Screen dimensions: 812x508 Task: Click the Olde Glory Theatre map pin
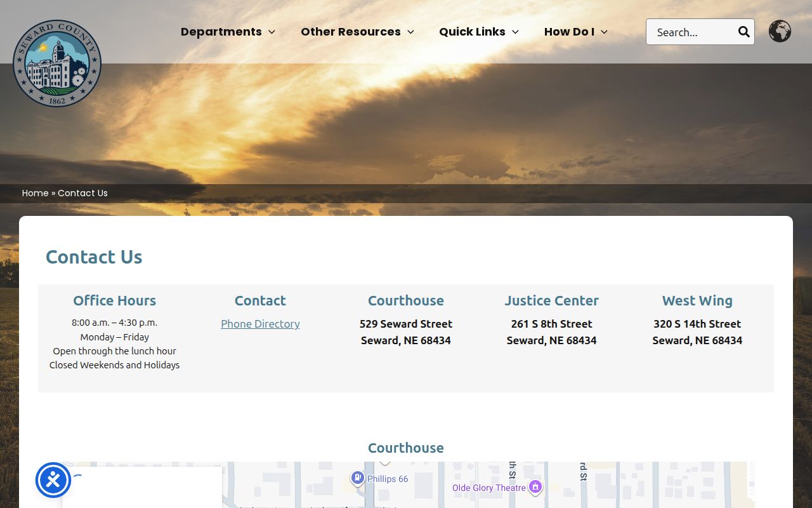point(535,487)
